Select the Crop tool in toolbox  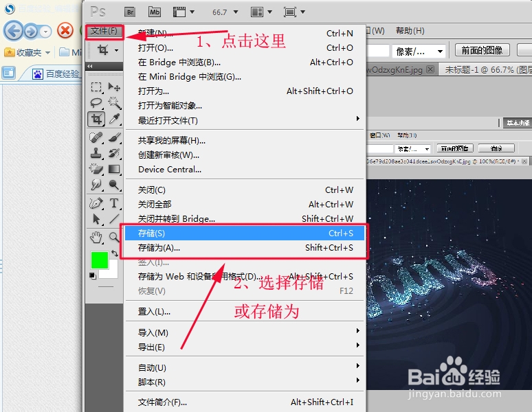tap(96, 119)
